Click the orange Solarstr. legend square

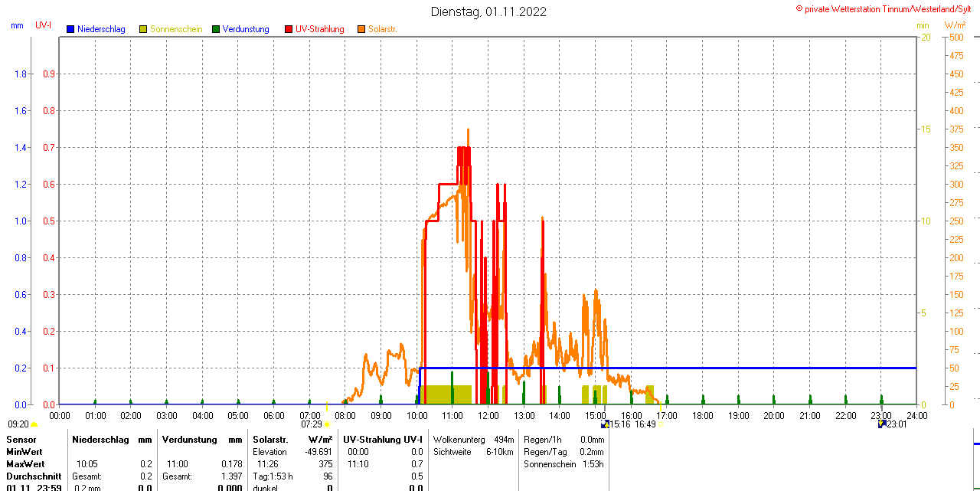click(x=361, y=29)
